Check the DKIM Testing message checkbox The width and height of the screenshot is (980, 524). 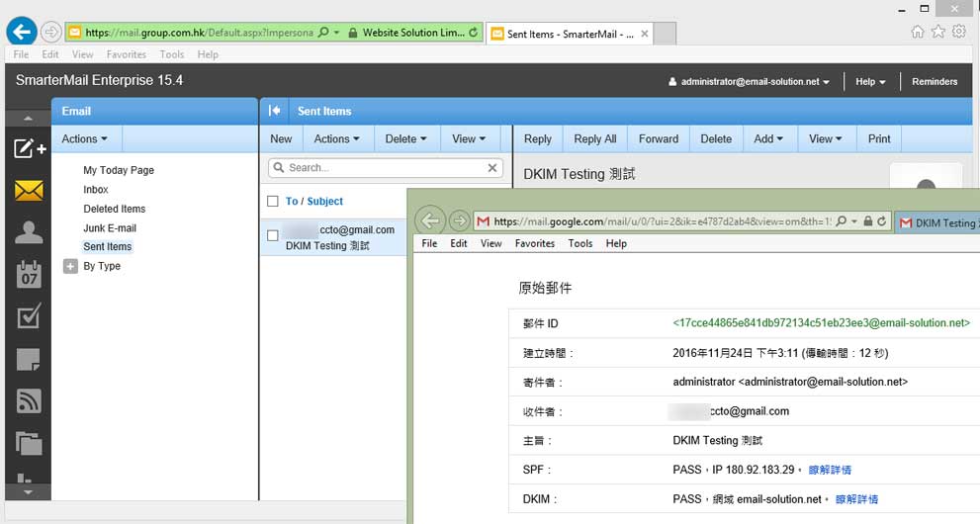273,236
